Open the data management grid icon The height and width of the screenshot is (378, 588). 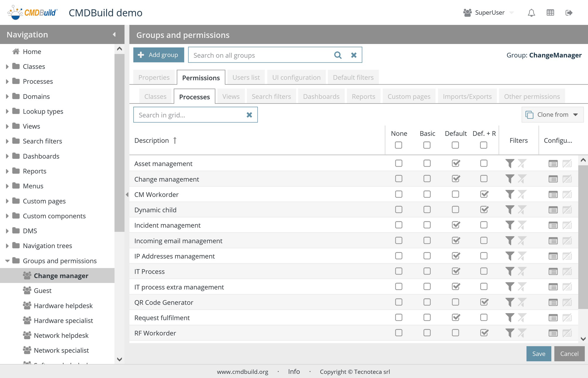click(550, 13)
